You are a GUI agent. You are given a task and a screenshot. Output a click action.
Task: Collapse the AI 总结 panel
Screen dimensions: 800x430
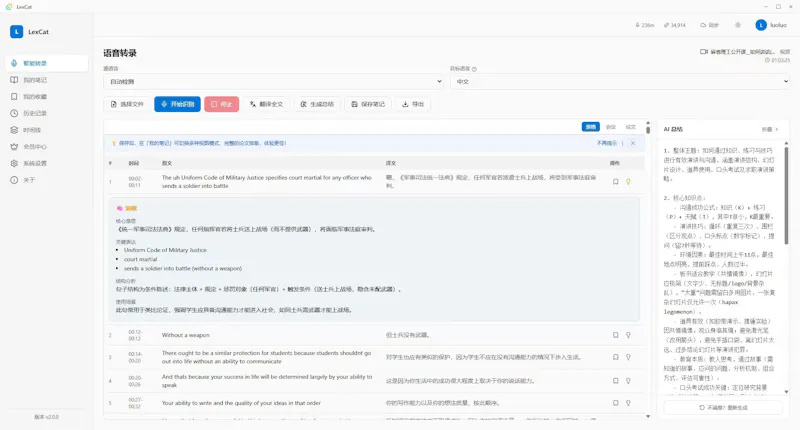pos(770,130)
